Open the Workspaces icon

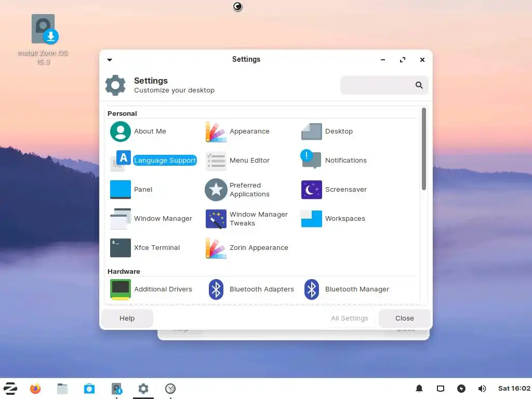coord(312,219)
